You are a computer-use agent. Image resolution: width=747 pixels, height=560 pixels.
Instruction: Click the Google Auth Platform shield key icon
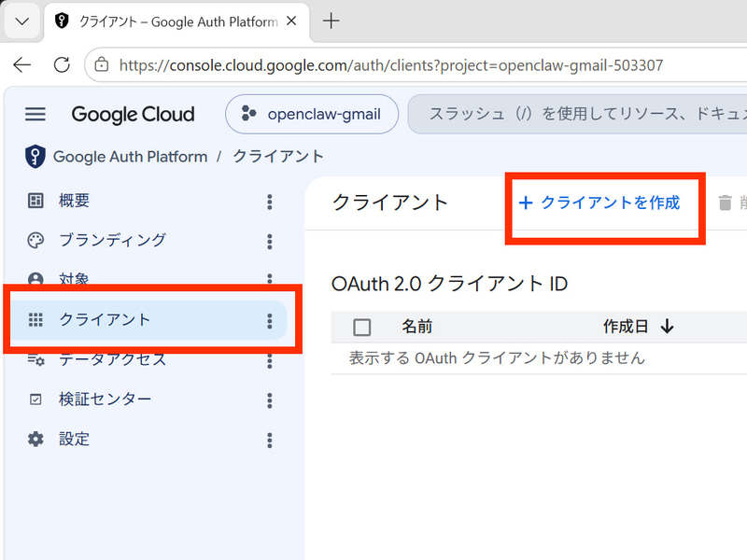[x=35, y=156]
